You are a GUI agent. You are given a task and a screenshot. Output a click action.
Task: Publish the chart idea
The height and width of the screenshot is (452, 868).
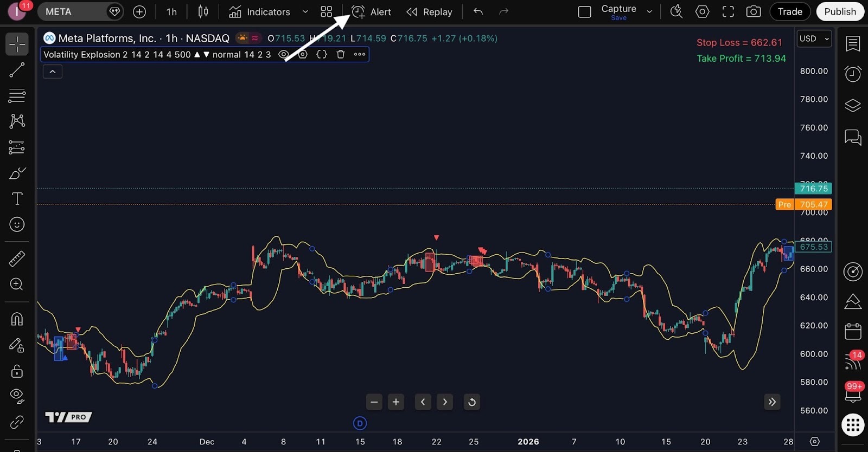click(x=840, y=11)
